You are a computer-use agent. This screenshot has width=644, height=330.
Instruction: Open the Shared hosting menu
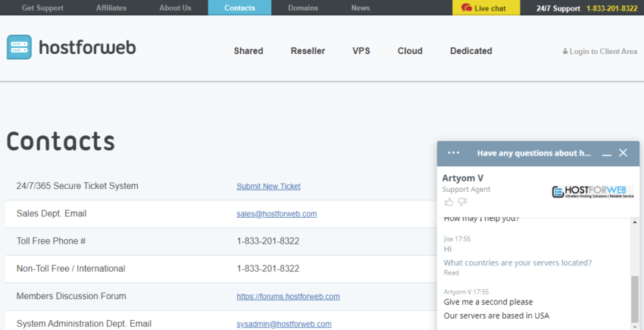[249, 51]
